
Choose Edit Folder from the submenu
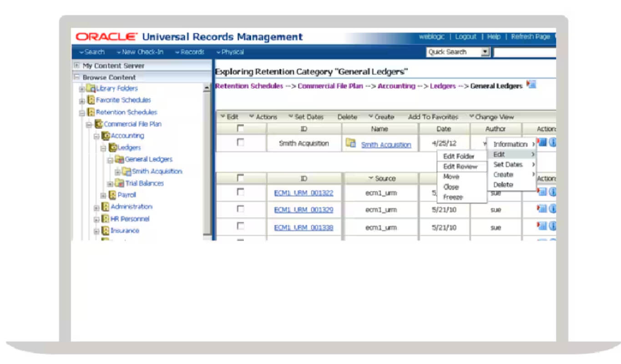click(x=459, y=157)
